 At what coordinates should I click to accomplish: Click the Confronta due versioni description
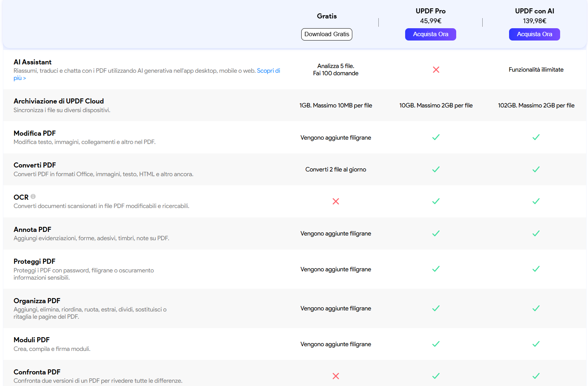click(98, 381)
